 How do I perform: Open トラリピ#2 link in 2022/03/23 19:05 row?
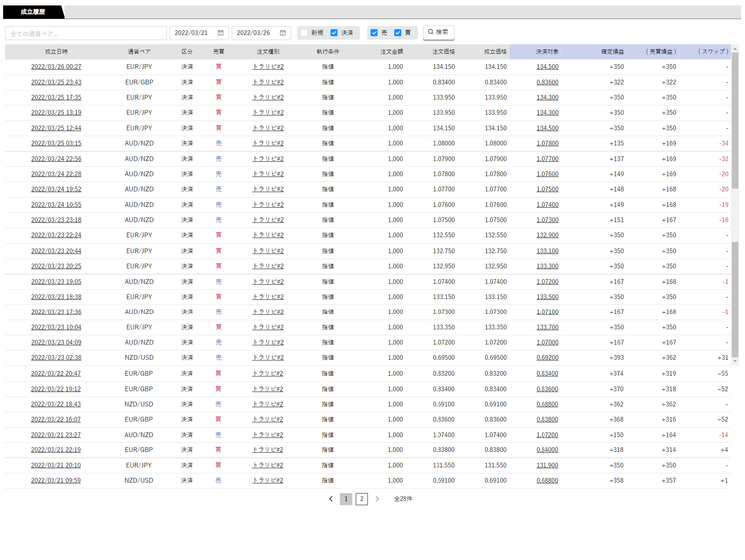(x=268, y=282)
